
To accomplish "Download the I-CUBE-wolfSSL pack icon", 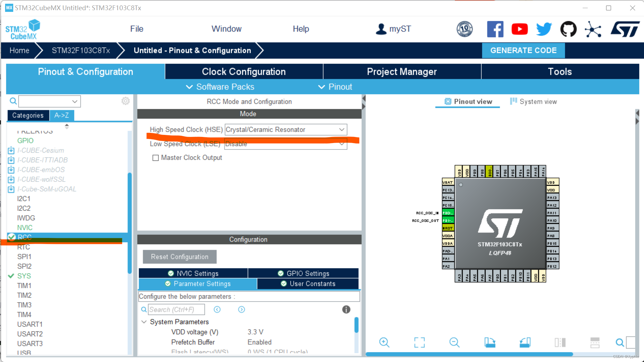I will tap(11, 179).
